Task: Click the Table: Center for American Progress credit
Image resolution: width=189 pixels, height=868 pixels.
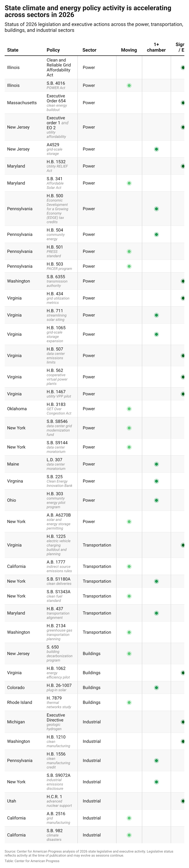Action: [32, 861]
